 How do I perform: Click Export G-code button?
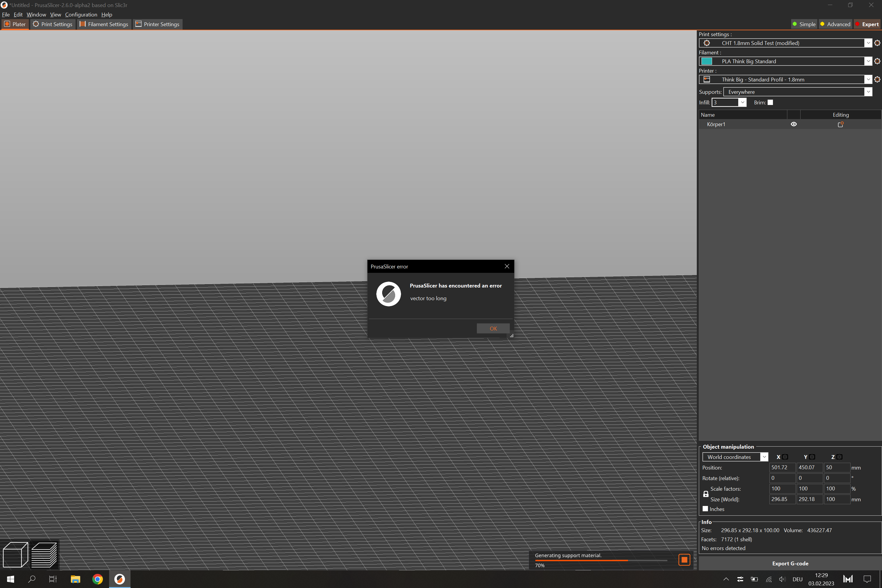(790, 563)
